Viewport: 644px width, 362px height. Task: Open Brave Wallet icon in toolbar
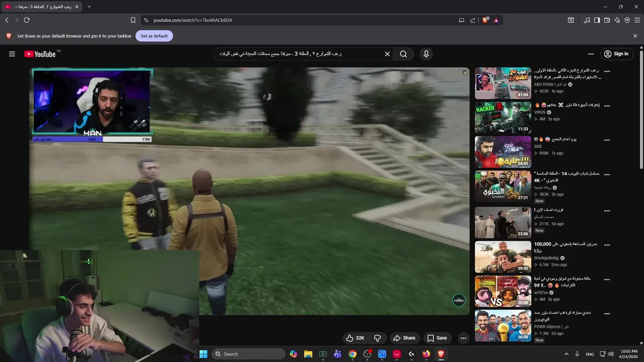[x=607, y=20]
